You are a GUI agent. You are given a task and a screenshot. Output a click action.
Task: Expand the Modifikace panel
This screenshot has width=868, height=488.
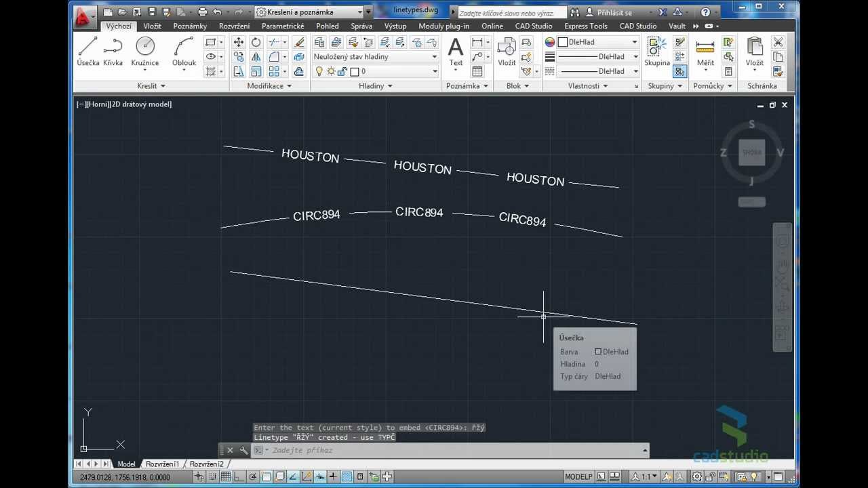tap(269, 86)
